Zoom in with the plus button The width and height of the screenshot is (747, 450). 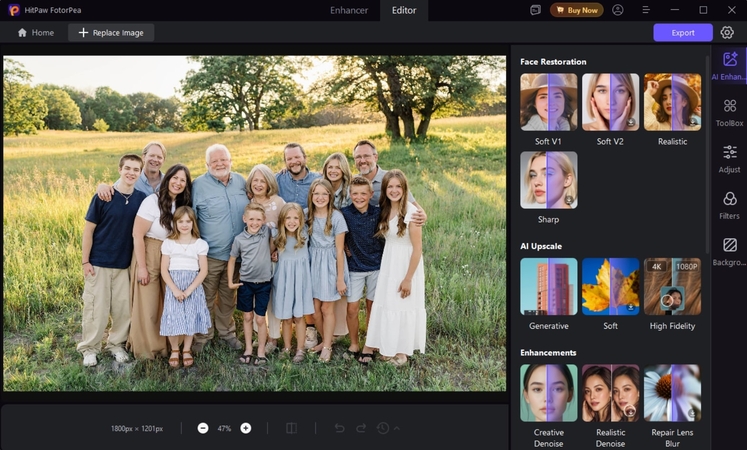(x=245, y=428)
